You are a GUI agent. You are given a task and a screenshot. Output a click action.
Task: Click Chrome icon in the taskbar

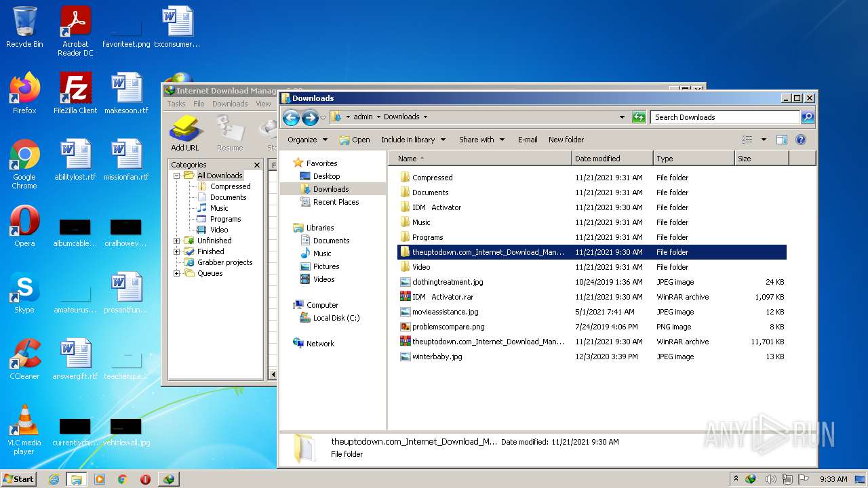point(123,479)
